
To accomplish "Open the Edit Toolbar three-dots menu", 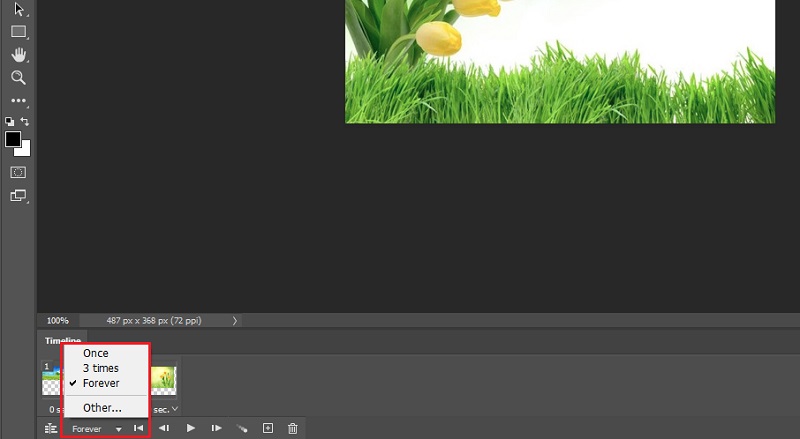I will click(x=18, y=101).
